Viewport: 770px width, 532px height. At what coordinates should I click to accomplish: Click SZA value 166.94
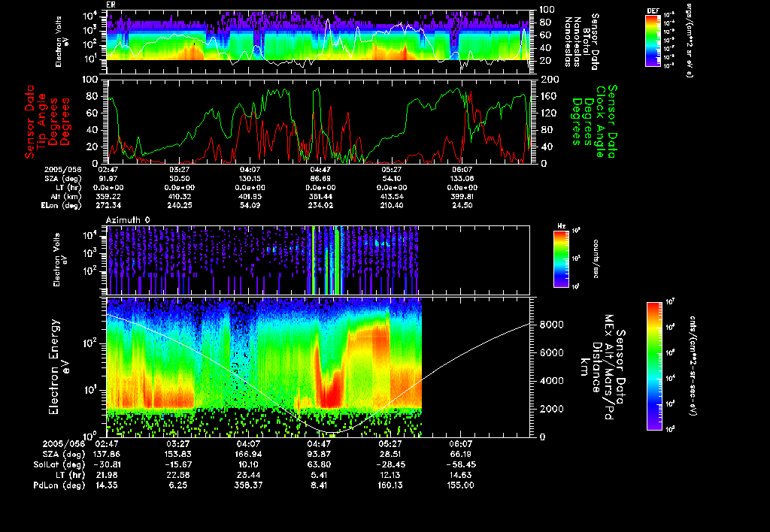248,454
